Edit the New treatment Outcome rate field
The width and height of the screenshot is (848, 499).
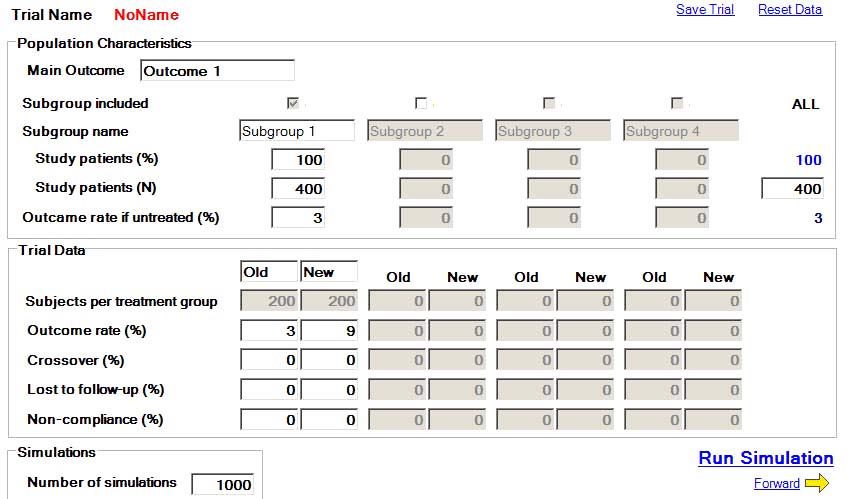pos(329,331)
